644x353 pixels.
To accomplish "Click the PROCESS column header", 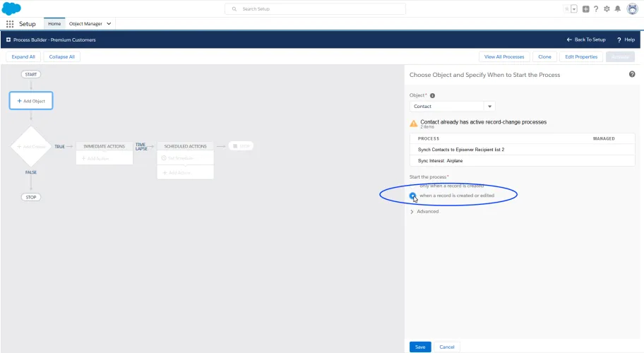I will pyautogui.click(x=429, y=139).
